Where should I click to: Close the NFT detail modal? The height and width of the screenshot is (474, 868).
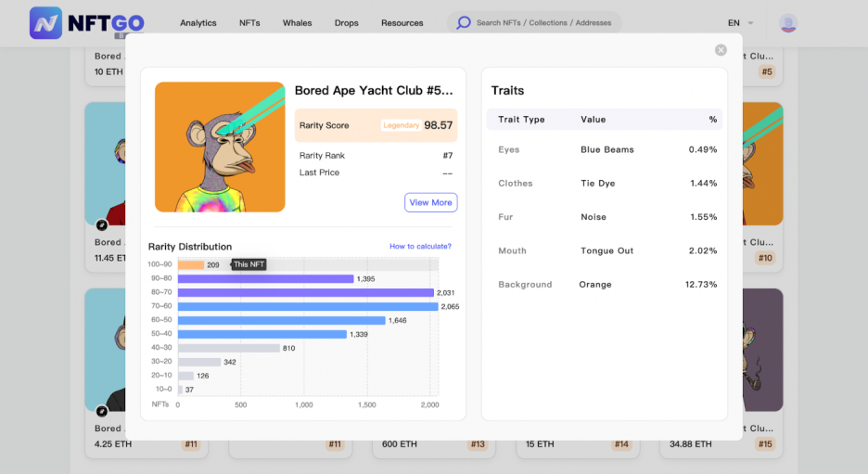point(721,50)
